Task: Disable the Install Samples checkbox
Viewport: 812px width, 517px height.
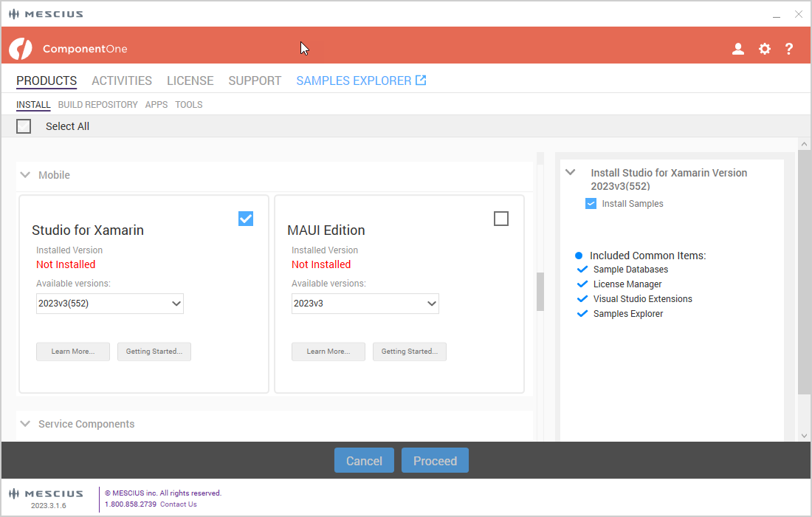Action: tap(591, 204)
